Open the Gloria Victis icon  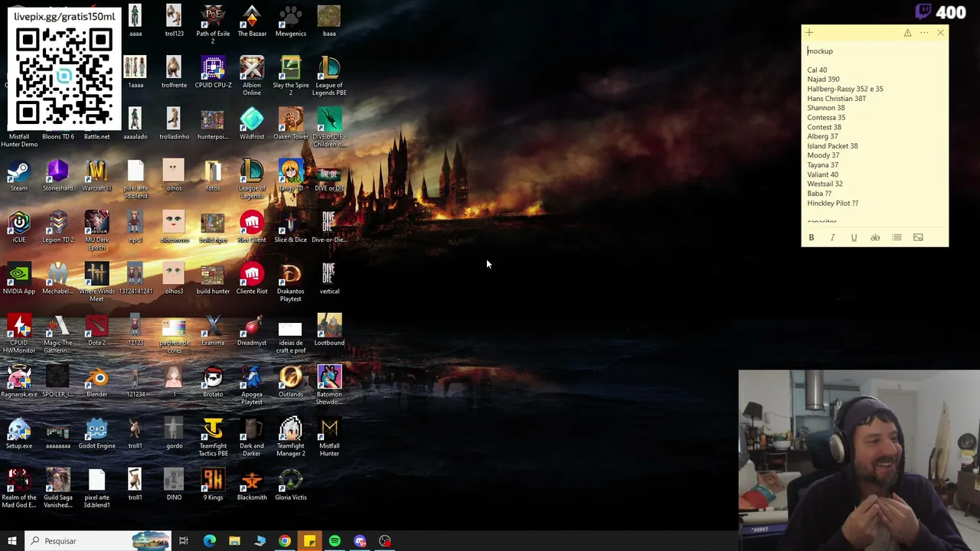point(291,484)
